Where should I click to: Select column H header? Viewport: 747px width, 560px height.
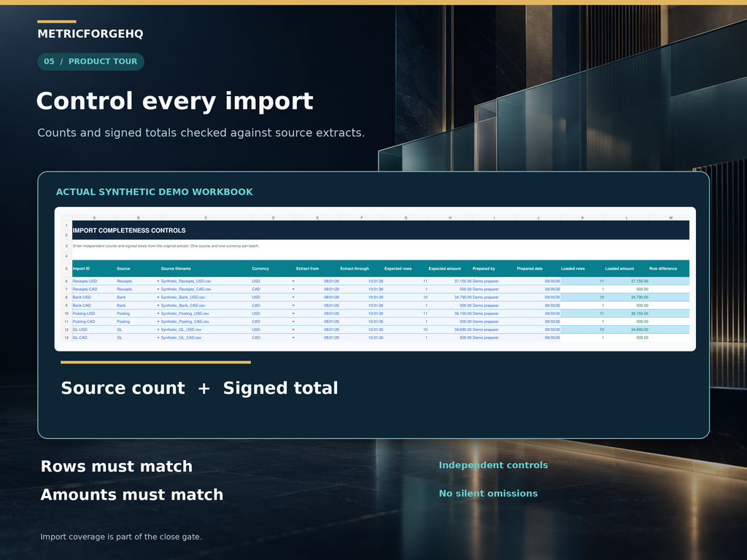click(x=449, y=217)
